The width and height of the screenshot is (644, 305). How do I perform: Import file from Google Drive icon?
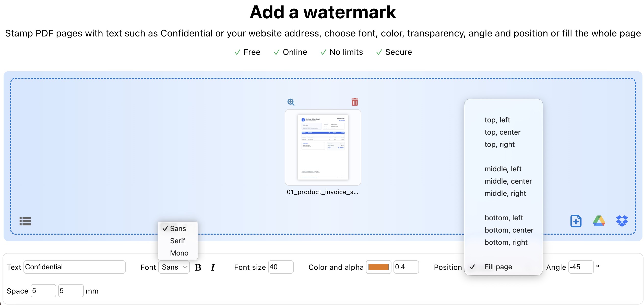599,221
